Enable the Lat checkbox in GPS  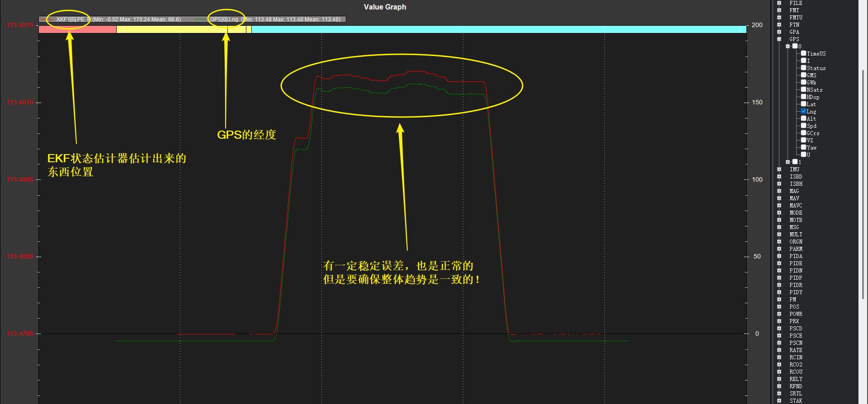(x=803, y=104)
